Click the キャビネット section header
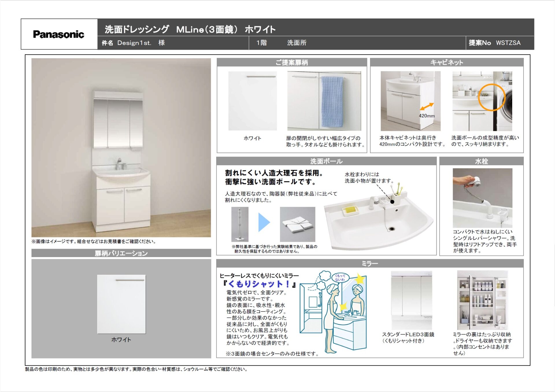Screen dimensions: 555x392 pos(447,62)
